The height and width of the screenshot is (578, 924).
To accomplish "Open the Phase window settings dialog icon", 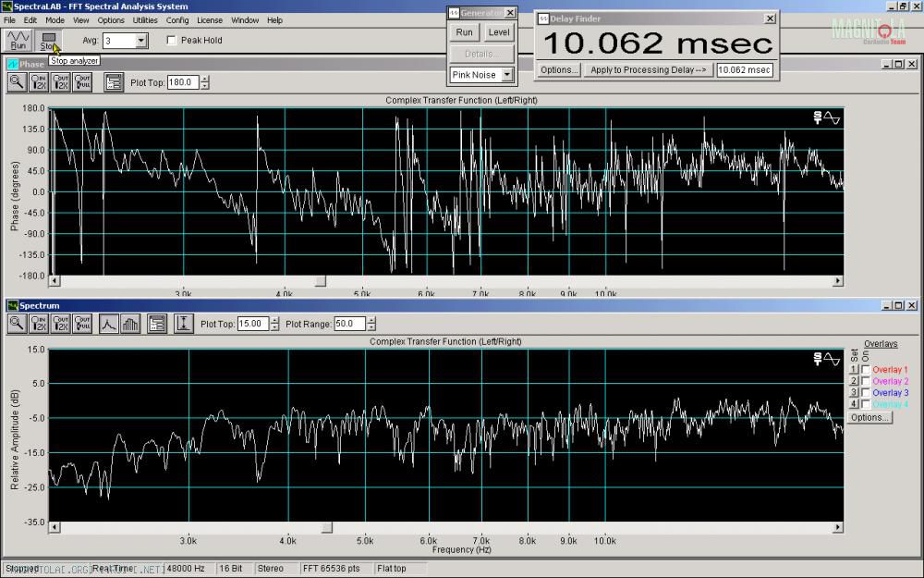I will [114, 82].
